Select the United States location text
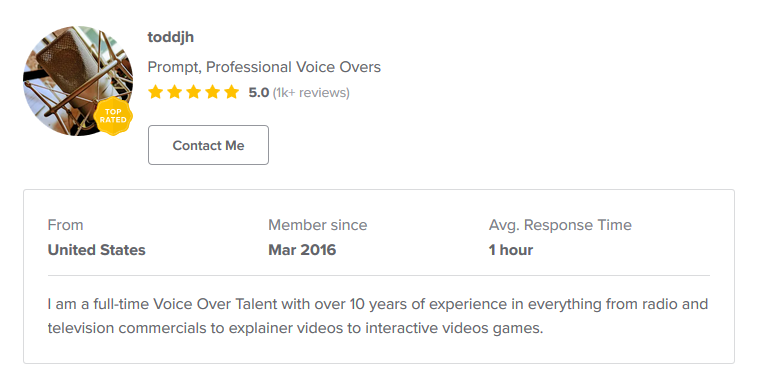The height and width of the screenshot is (385, 776). click(x=97, y=250)
